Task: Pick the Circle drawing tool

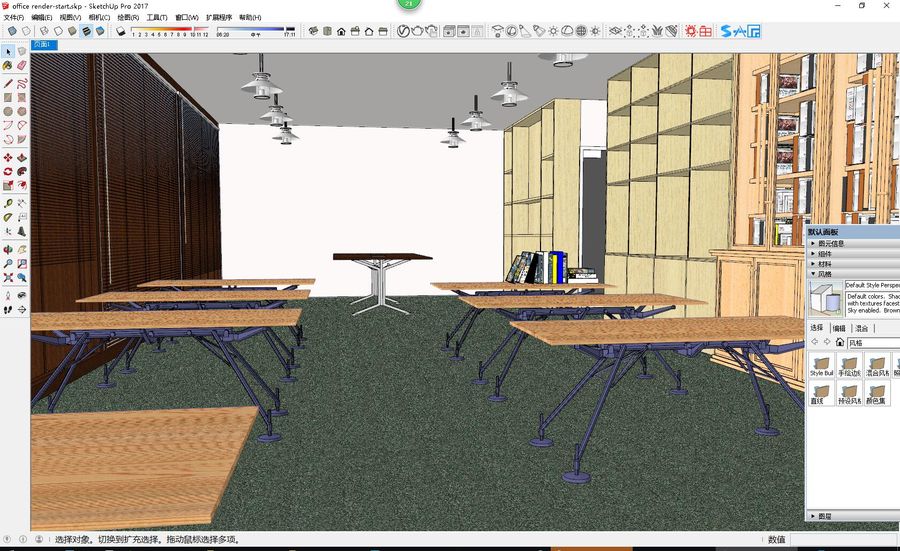Action: coord(8,111)
